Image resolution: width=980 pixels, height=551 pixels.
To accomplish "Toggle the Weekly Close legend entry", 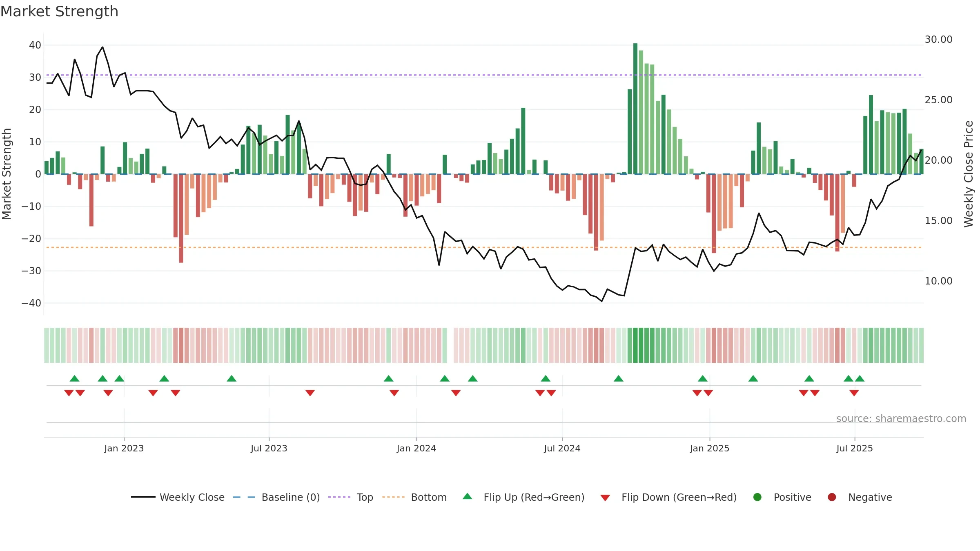I will [178, 497].
